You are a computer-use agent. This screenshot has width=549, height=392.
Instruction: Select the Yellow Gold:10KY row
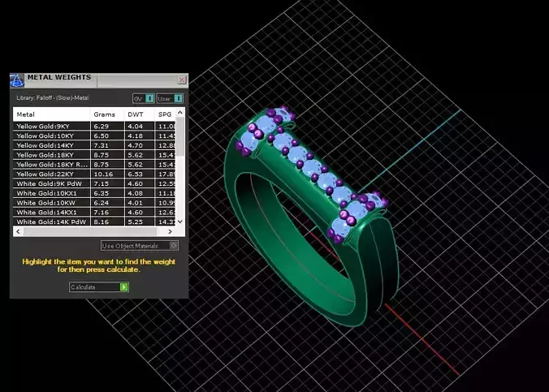[x=94, y=136]
